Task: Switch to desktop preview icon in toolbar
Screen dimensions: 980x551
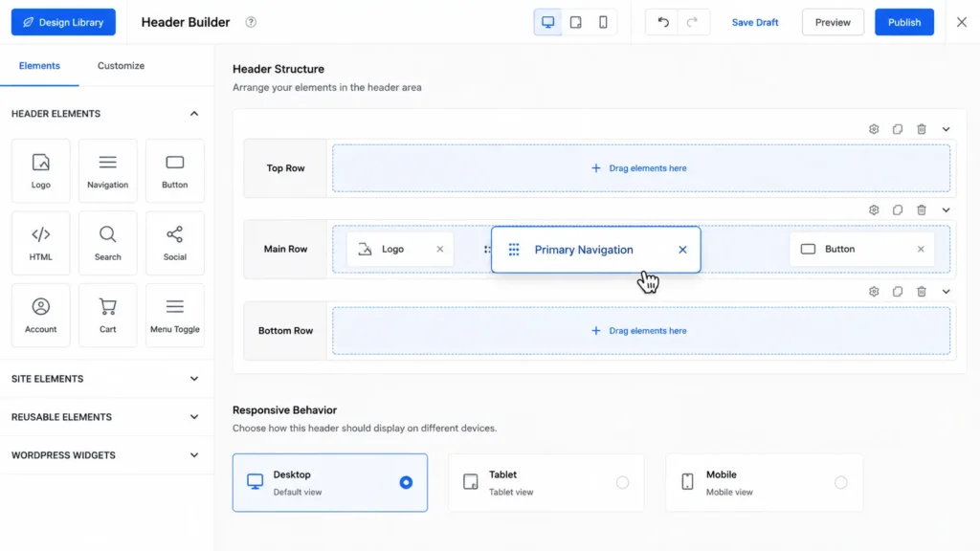Action: coord(548,22)
